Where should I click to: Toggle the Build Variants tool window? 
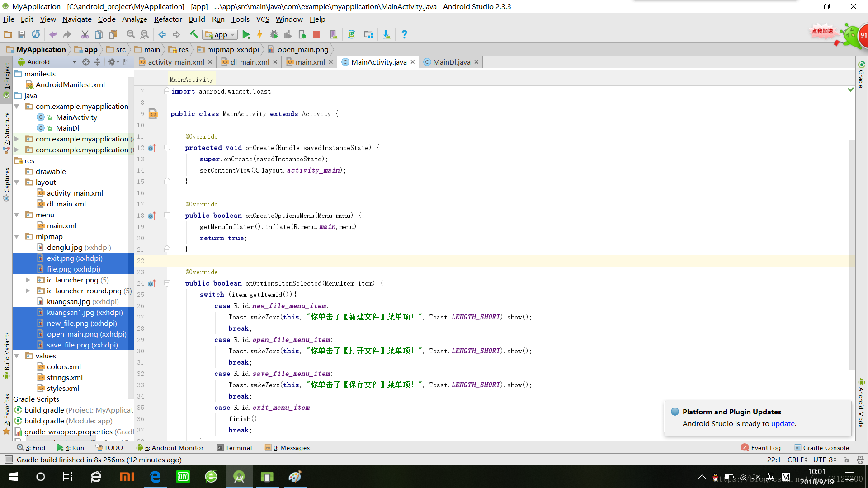[x=6, y=355]
